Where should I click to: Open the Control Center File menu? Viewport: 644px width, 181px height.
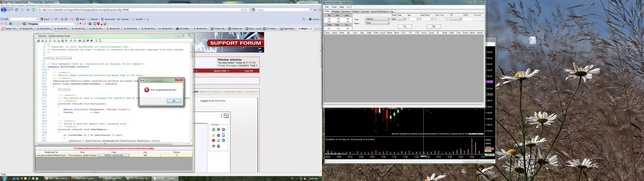pyautogui.click(x=327, y=7)
